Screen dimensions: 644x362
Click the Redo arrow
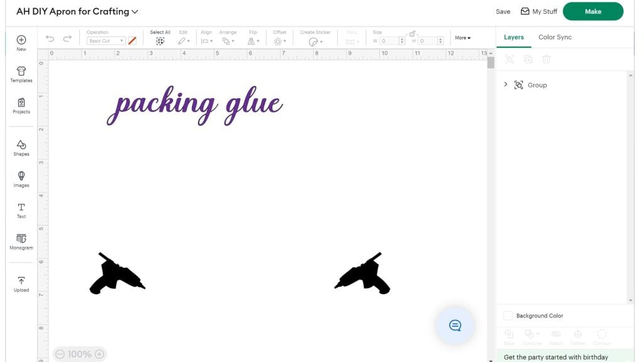click(x=67, y=38)
